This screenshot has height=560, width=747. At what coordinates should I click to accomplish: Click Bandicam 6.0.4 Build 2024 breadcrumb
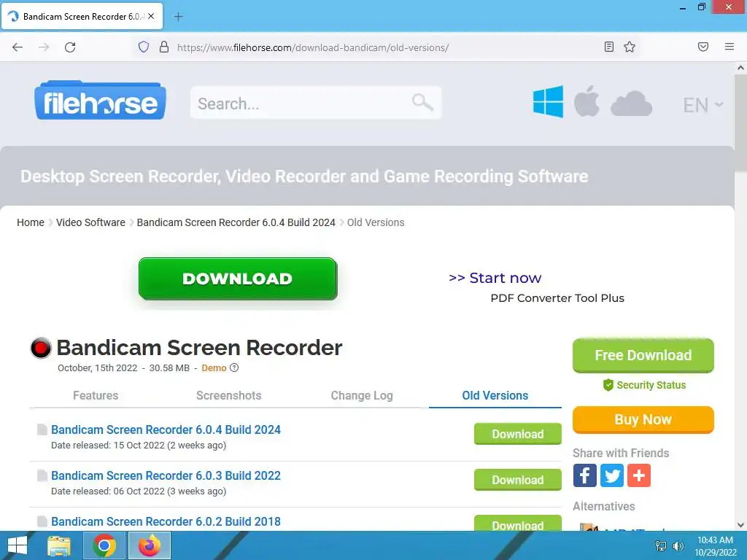click(236, 222)
